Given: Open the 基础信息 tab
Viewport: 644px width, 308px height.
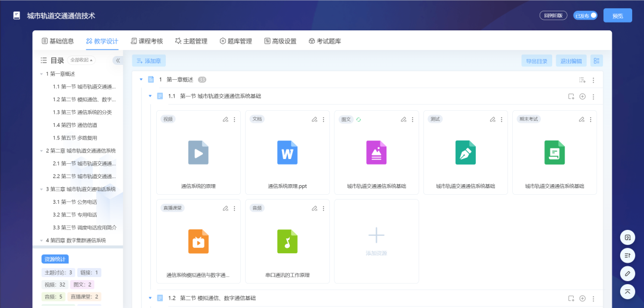Looking at the screenshot, I should pyautogui.click(x=58, y=41).
